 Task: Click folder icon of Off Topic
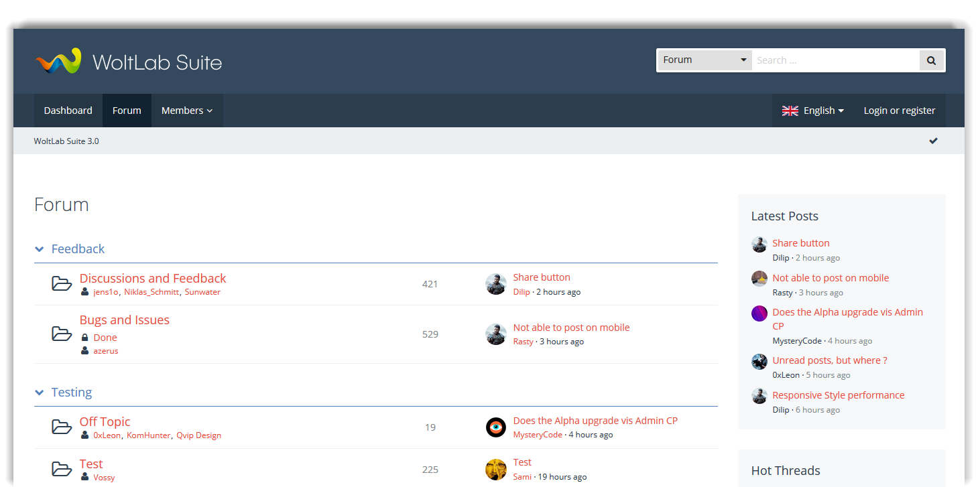tap(62, 427)
